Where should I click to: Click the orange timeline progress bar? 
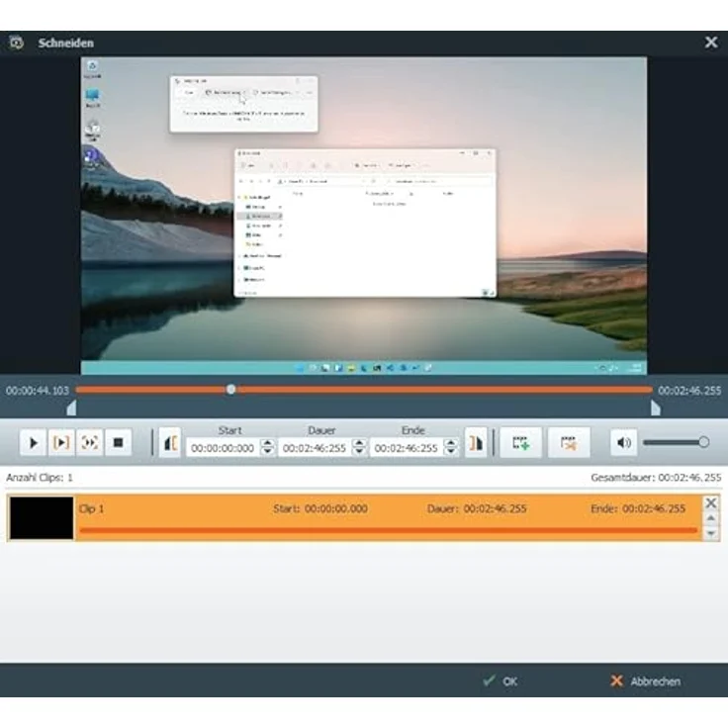[364, 390]
